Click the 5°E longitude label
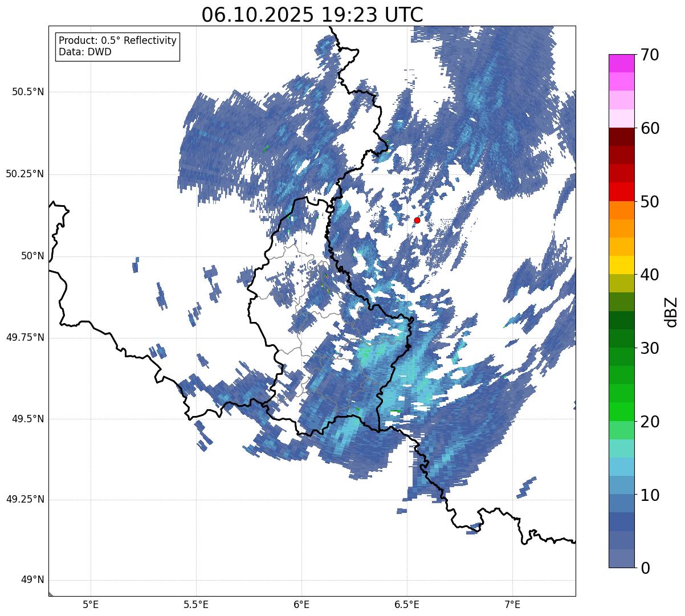The width and height of the screenshot is (685, 616). [91, 605]
